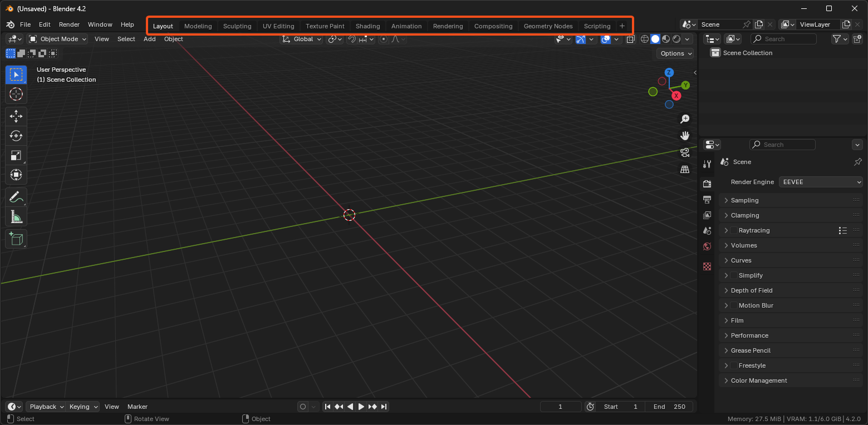The height and width of the screenshot is (425, 868).
Task: Switch viewport shading to wireframe
Action: [645, 39]
